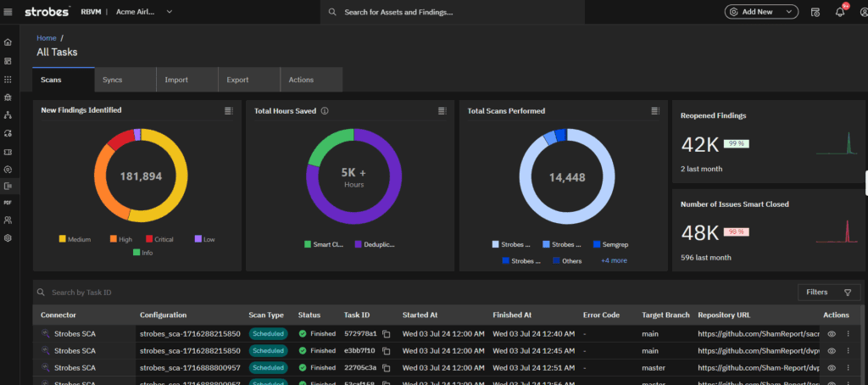Expand the Acme Airl... organization dropdown

coord(144,12)
